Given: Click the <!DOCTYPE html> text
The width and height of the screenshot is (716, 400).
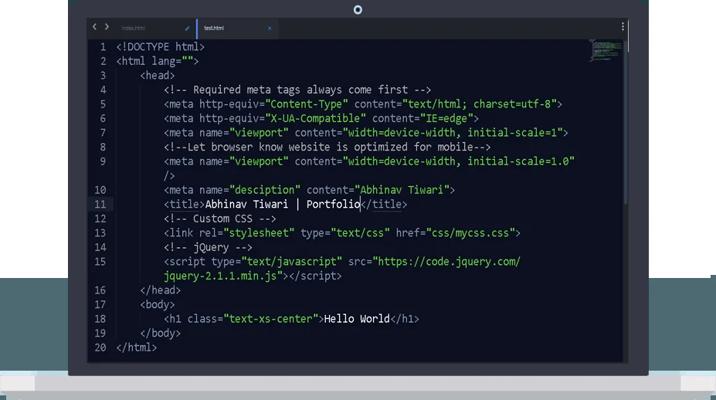Looking at the screenshot, I should [x=160, y=47].
